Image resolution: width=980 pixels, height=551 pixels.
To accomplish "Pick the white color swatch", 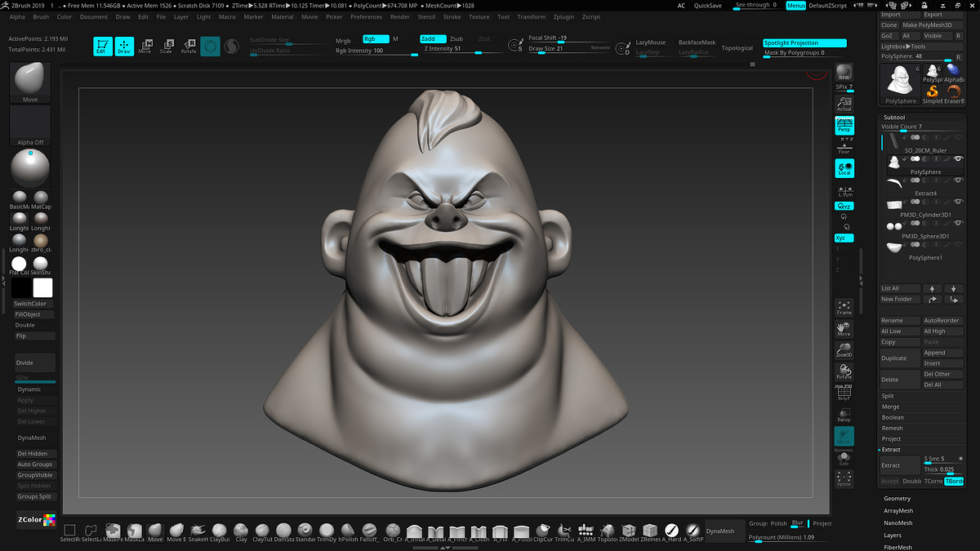I will [42, 287].
